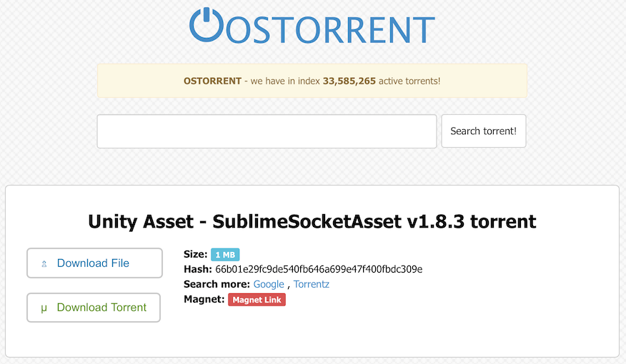
Task: Click the µ icon in Download Torrent
Action: 44,308
